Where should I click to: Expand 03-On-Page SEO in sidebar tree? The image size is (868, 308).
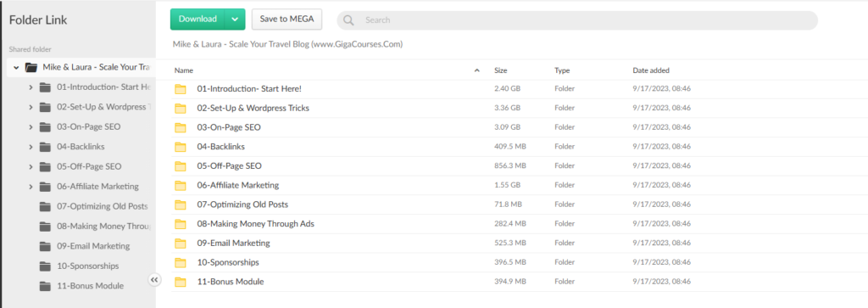(31, 127)
